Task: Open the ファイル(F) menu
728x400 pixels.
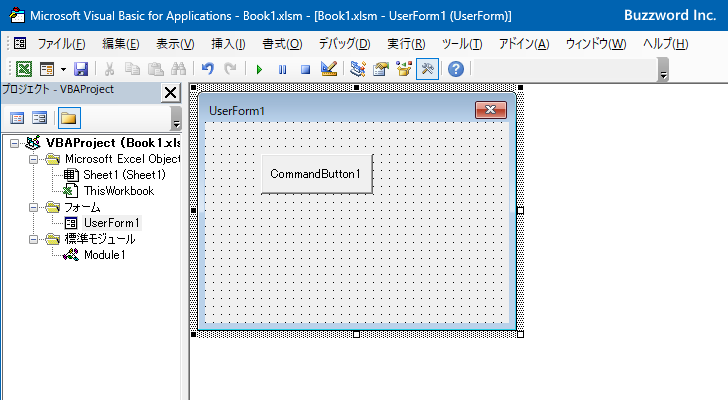Action: (x=61, y=44)
